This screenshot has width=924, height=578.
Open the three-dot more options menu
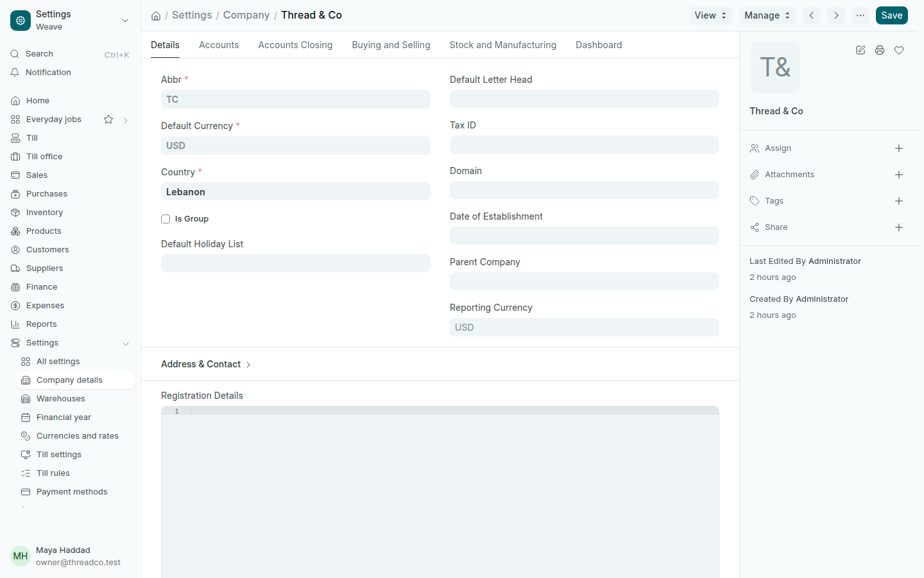pos(860,15)
